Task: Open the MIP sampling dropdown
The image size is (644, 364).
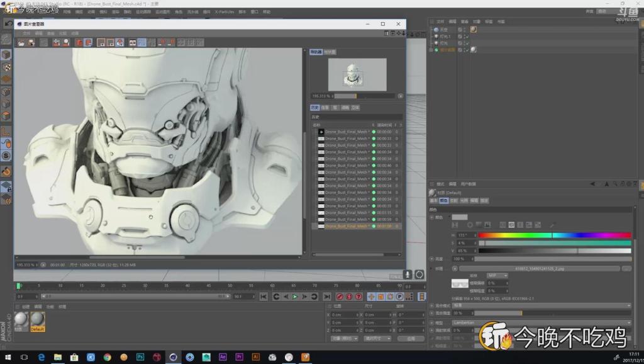Action: coord(497,276)
